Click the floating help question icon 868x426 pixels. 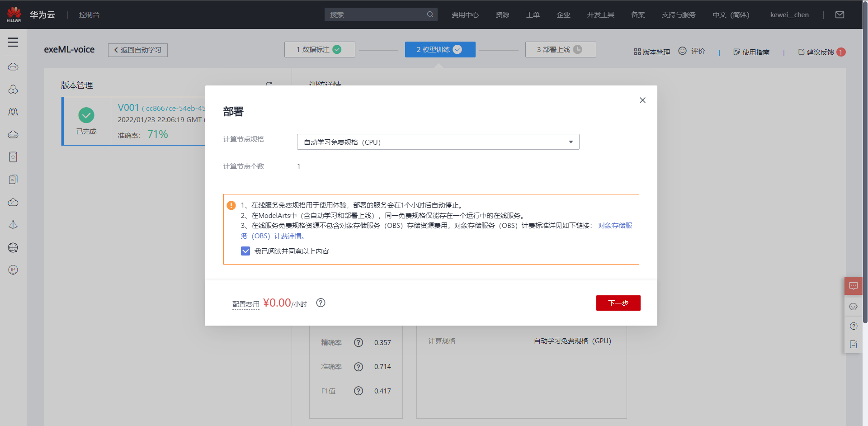click(x=854, y=326)
